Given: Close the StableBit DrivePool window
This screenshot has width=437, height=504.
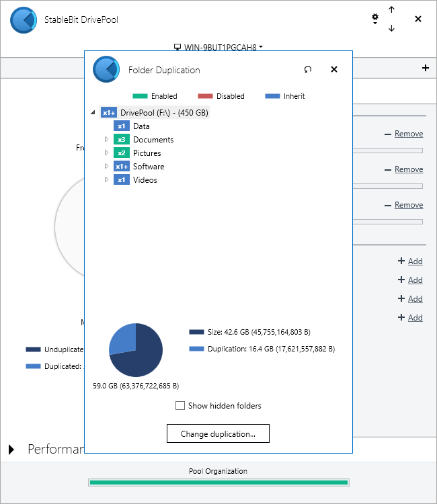Looking at the screenshot, I should coord(418,19).
